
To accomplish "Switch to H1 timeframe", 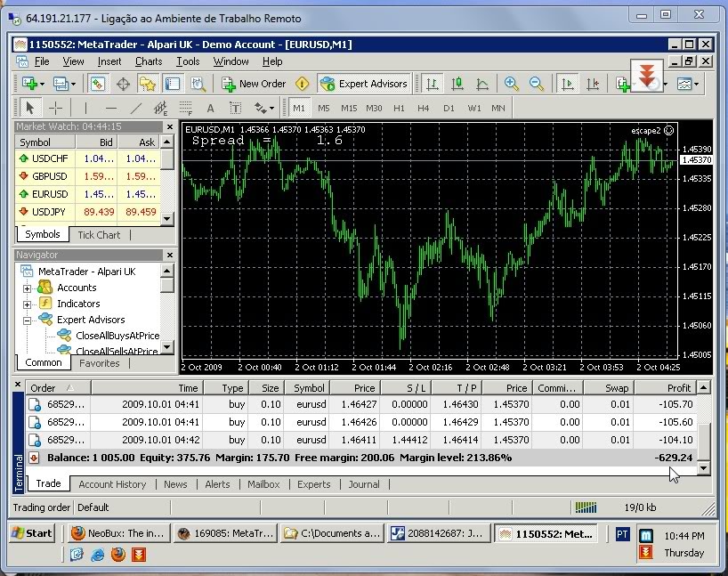I will point(399,109).
